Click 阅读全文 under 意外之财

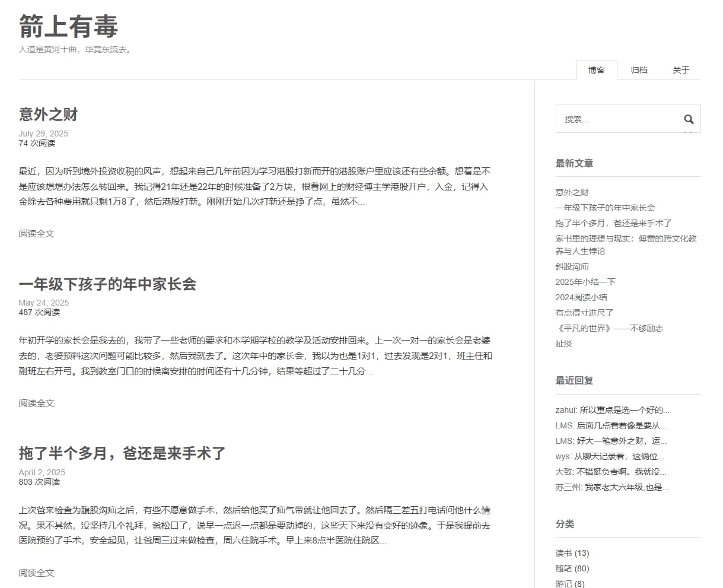[x=36, y=233]
